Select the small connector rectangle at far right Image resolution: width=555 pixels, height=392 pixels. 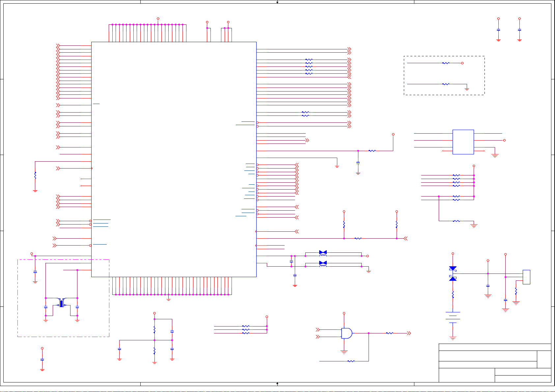point(526,277)
